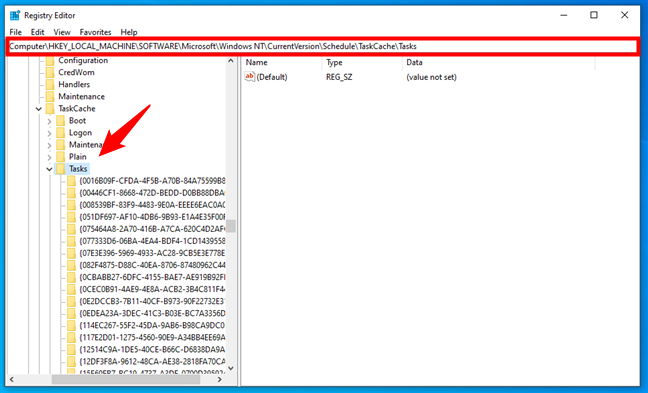Open the View menu
The height and width of the screenshot is (393, 648).
(62, 32)
